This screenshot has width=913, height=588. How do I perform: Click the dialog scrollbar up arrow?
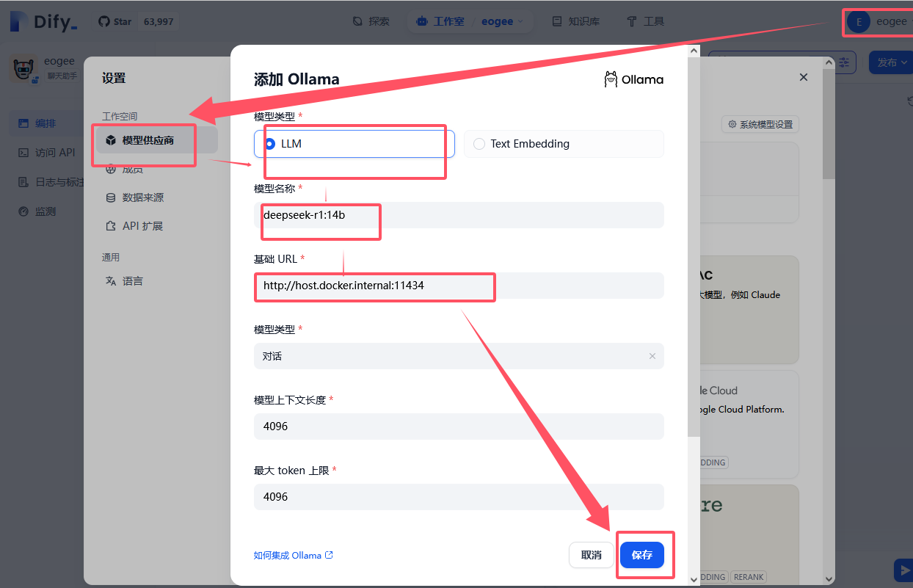coord(694,51)
